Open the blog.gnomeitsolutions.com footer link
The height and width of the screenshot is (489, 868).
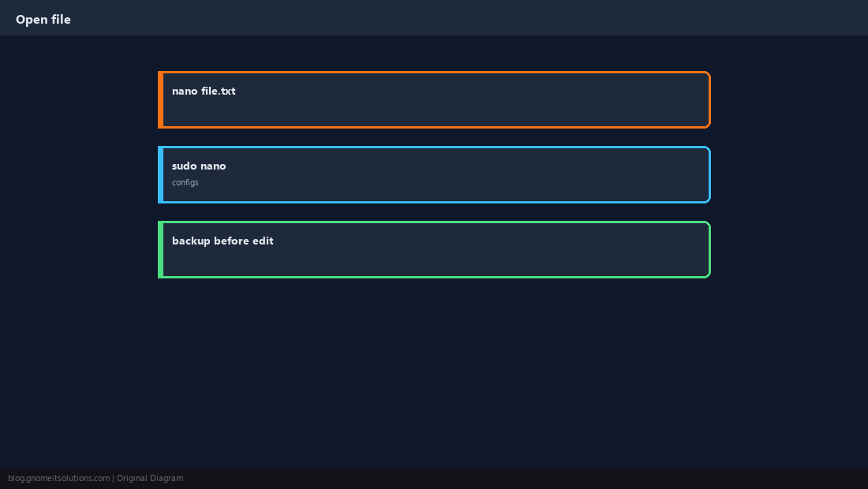[x=58, y=479]
